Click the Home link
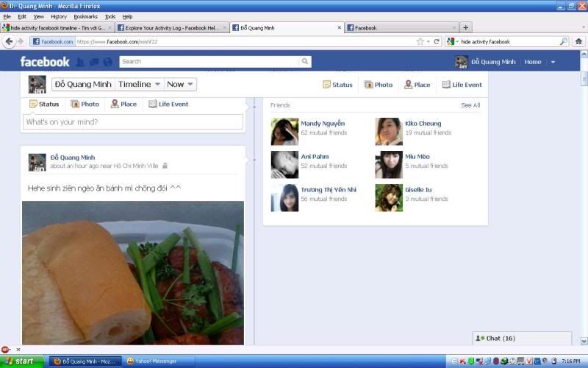The width and height of the screenshot is (588, 368). (532, 62)
